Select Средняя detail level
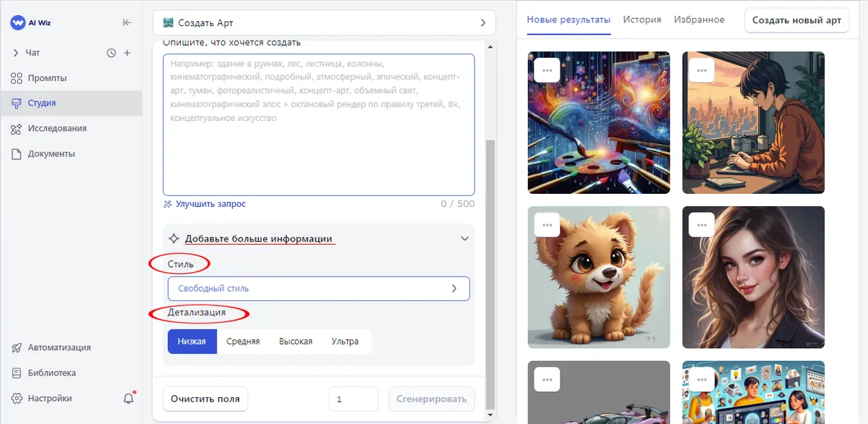Viewport: 868px width, 424px height. click(243, 342)
